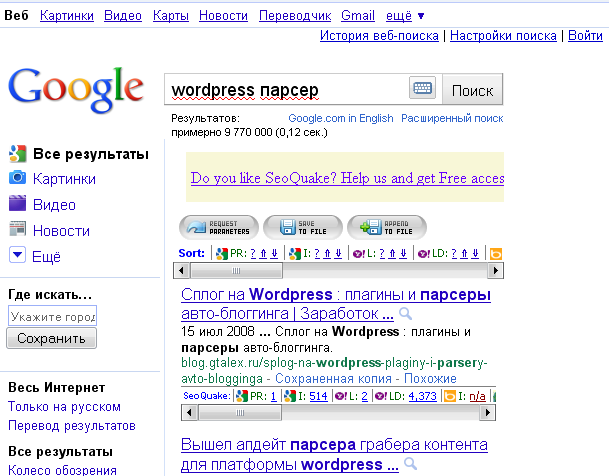Click the Google logo

76,90
